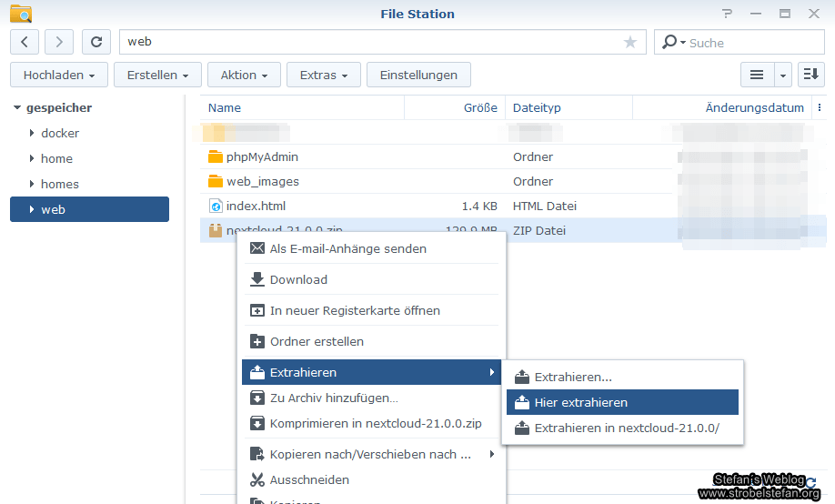
Task: Select Zu Archiv hinzufügen... entry
Action: 371,398
